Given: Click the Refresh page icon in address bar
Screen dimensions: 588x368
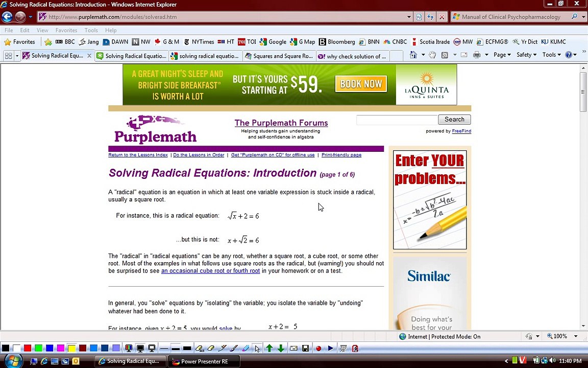Looking at the screenshot, I should (x=430, y=17).
